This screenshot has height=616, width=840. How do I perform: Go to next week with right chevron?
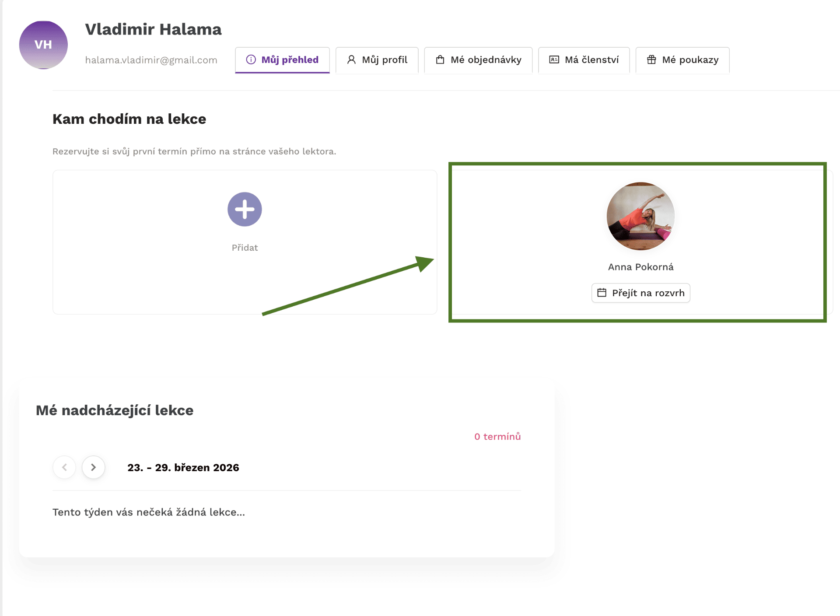pyautogui.click(x=93, y=467)
